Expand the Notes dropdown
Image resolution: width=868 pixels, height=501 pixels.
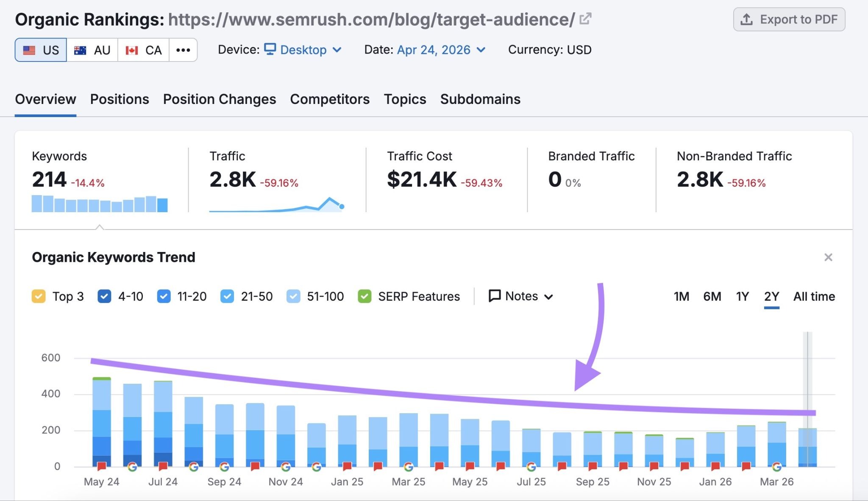521,296
